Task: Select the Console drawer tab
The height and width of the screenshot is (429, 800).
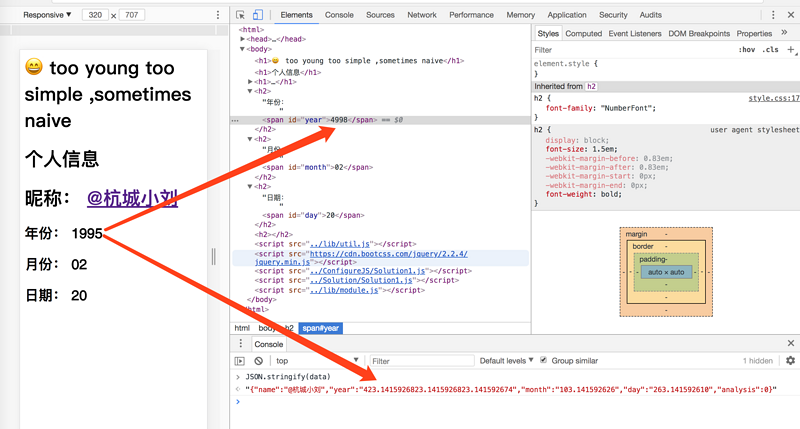Action: (x=268, y=344)
